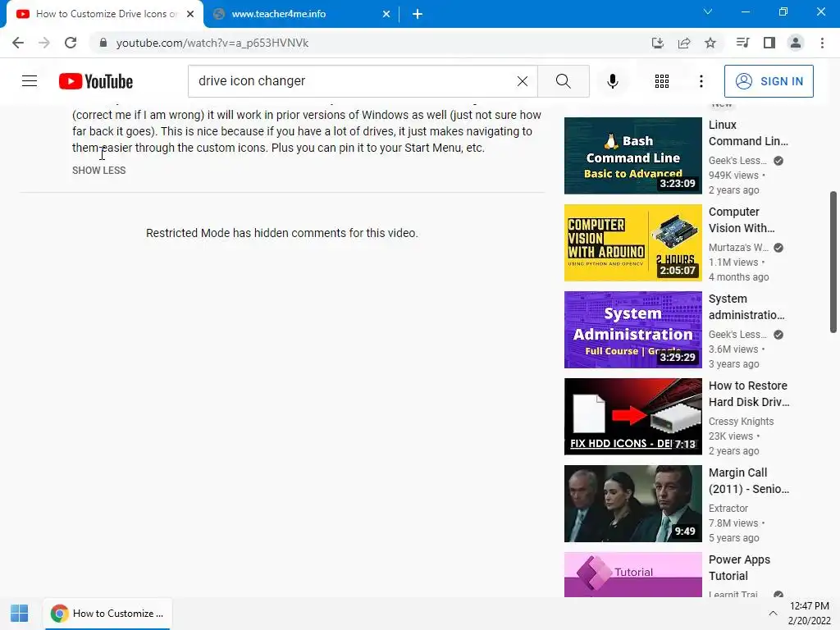Click the page vertical scrollbar thumb
840x630 pixels.
click(833, 262)
